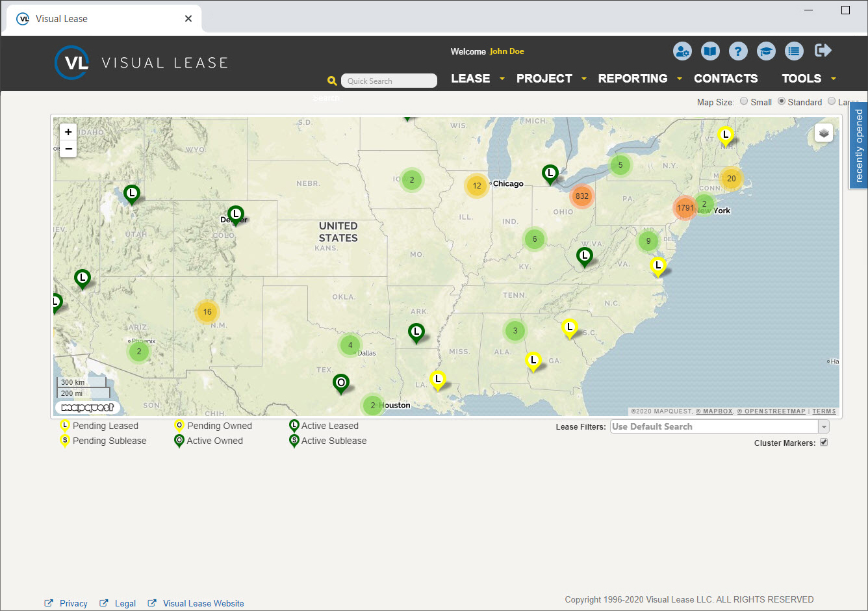Click the John Doe username link
Viewport: 868px width, 611px height.
[507, 51]
